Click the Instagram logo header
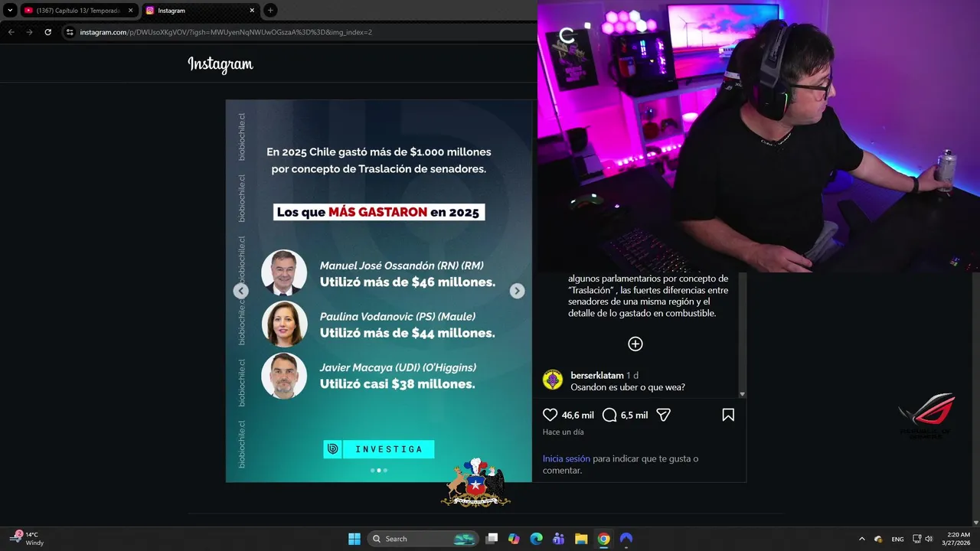 click(220, 65)
